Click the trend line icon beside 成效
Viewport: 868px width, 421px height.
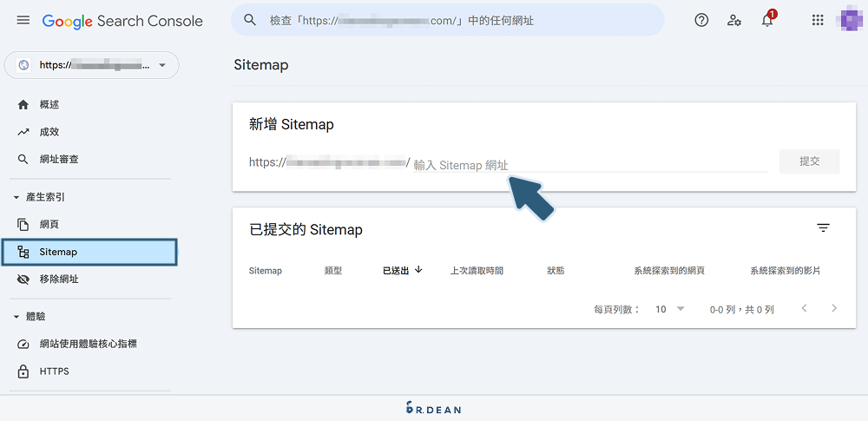[x=23, y=132]
